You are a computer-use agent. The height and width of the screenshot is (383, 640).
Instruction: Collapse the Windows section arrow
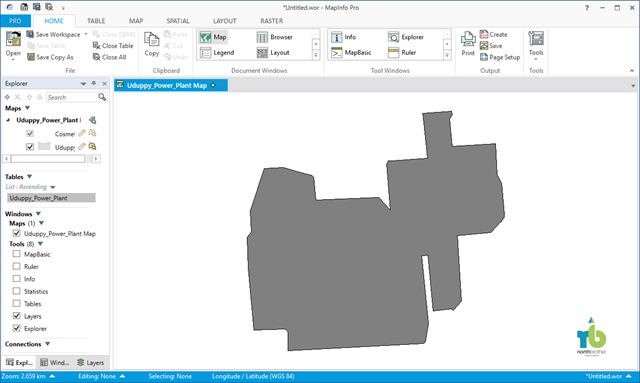[38, 214]
